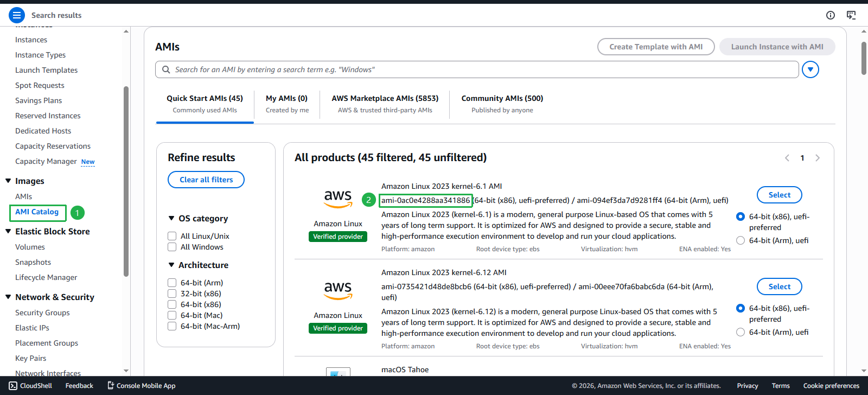Open AMI Catalog in sidebar
Image resolution: width=868 pixels, height=395 pixels.
click(37, 212)
